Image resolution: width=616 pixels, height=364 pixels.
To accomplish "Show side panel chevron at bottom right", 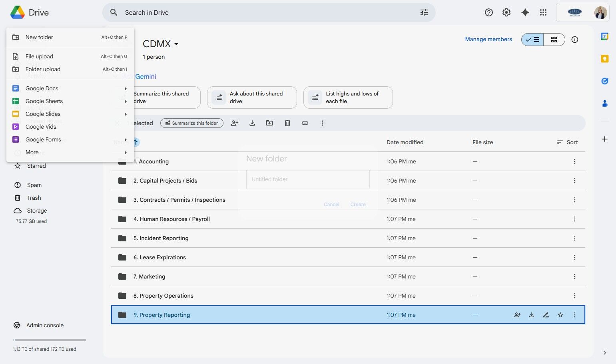I will click(x=605, y=353).
